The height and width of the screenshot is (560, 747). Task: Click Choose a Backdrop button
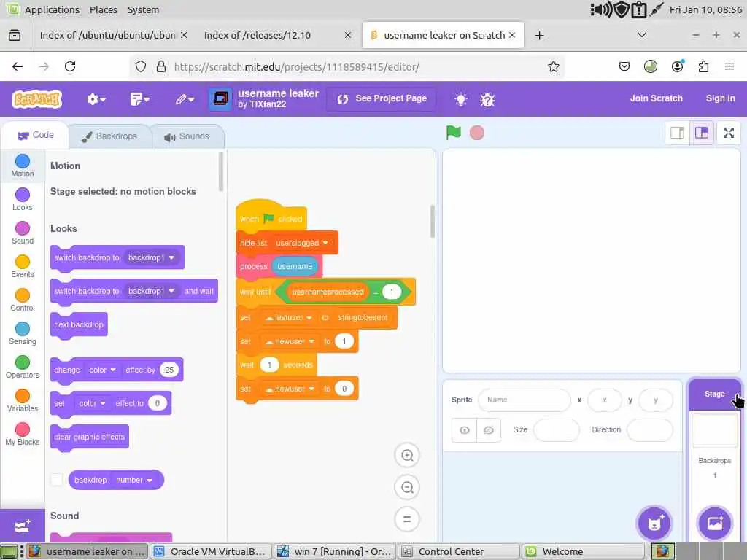(715, 524)
